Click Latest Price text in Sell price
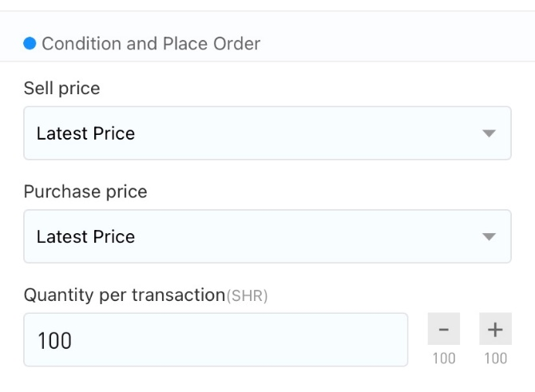535x392 pixels. pyautogui.click(x=85, y=133)
